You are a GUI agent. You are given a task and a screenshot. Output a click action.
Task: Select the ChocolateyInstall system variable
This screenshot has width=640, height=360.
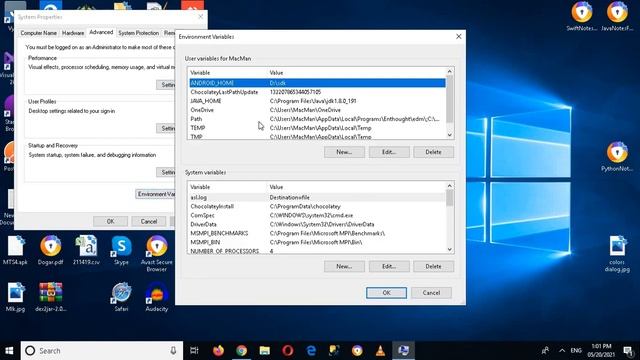(x=317, y=206)
